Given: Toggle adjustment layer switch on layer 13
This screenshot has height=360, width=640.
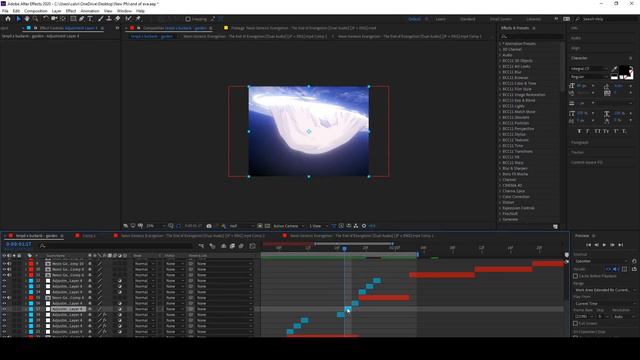Looking at the screenshot, I should tap(120, 287).
